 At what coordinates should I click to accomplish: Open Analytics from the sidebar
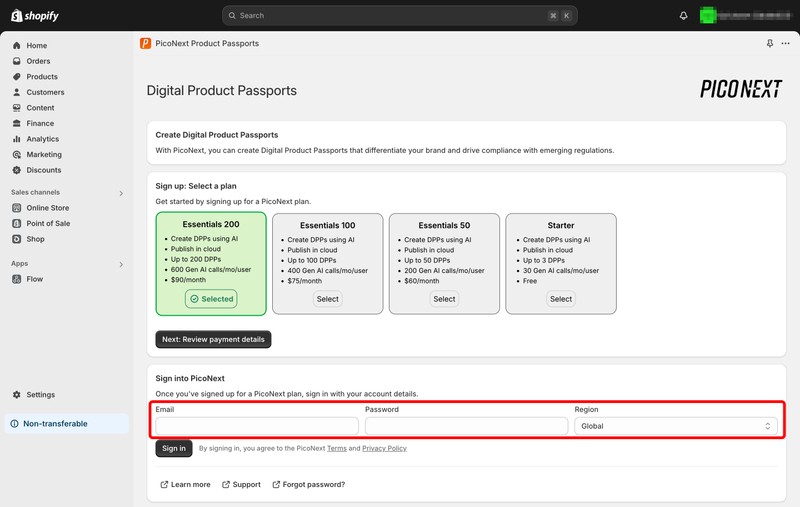[x=42, y=139]
